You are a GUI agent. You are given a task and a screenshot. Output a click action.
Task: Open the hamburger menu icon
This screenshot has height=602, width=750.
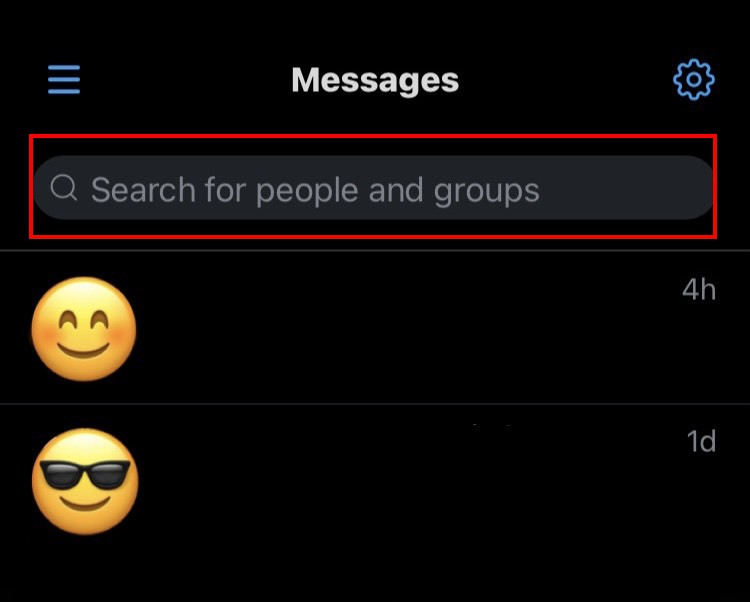(x=64, y=79)
